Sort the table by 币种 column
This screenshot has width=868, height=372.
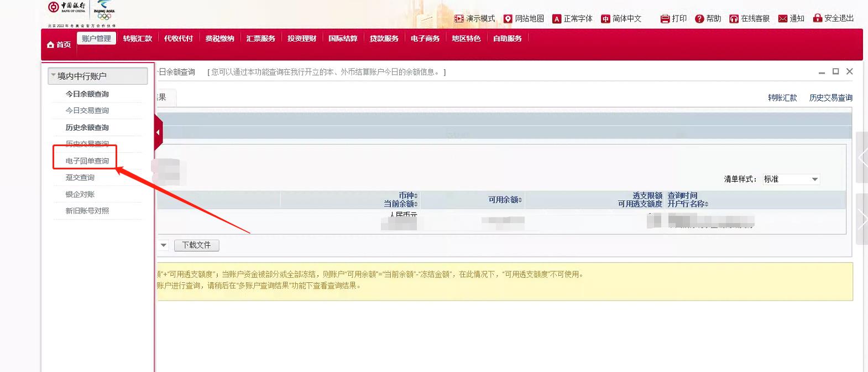point(408,195)
